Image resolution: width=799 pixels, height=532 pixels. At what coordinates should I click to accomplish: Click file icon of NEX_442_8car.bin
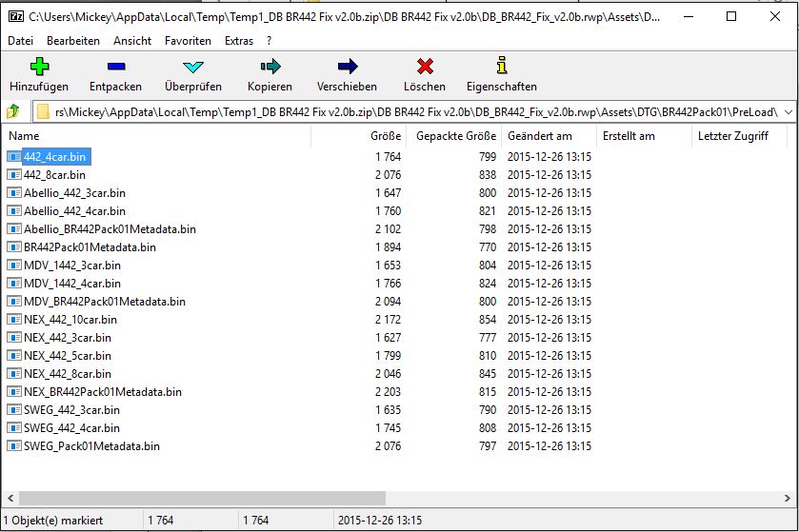tap(14, 374)
